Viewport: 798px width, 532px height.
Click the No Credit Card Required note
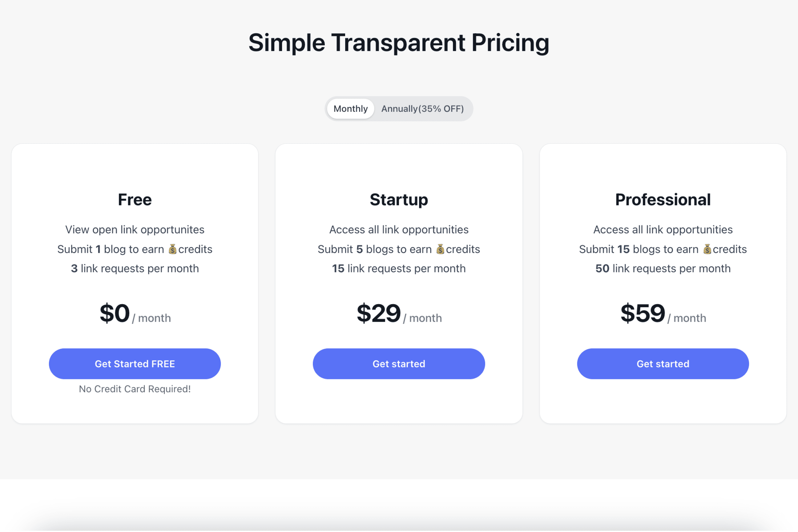pyautogui.click(x=135, y=389)
